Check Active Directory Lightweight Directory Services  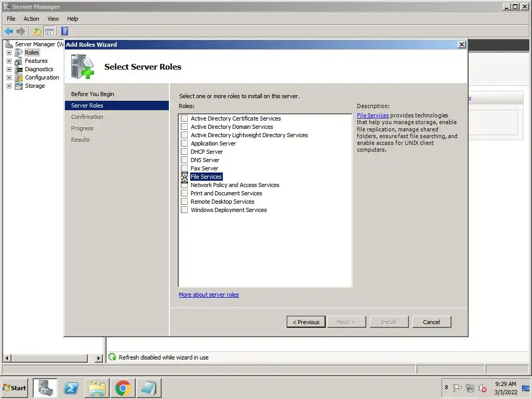click(x=184, y=135)
